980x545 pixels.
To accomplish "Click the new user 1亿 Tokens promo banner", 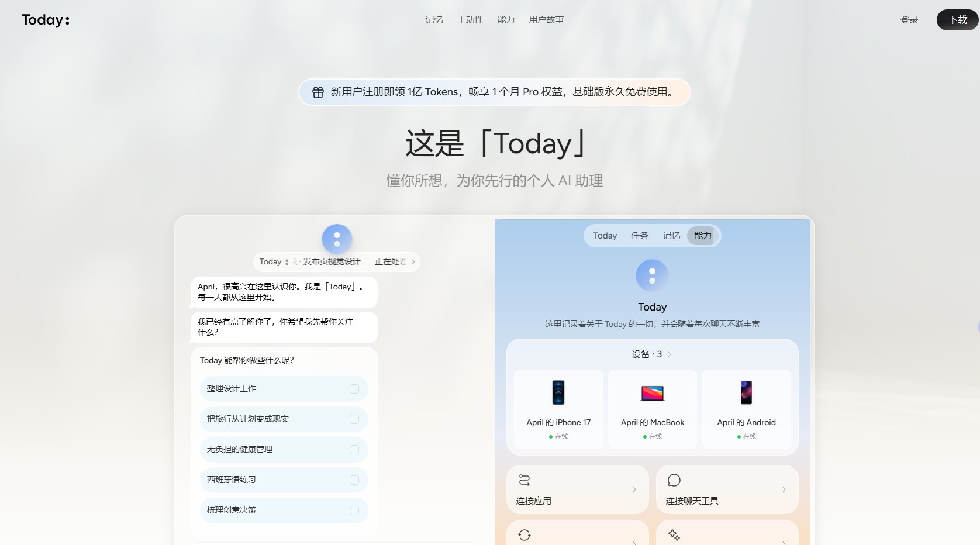I will (495, 92).
